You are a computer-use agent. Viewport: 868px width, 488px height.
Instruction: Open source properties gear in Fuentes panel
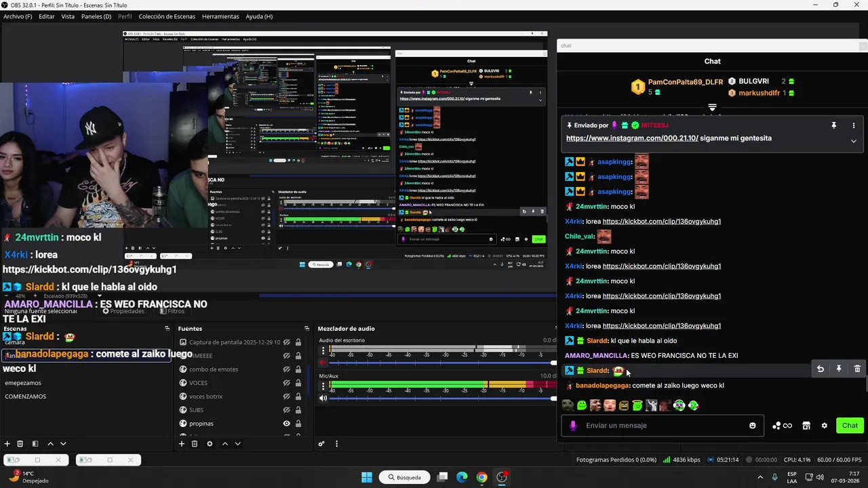[x=210, y=444]
